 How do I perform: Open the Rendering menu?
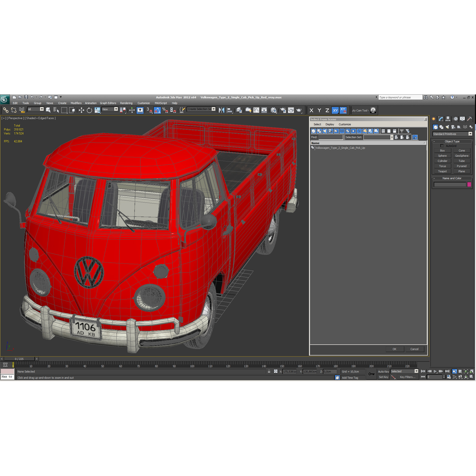click(126, 103)
